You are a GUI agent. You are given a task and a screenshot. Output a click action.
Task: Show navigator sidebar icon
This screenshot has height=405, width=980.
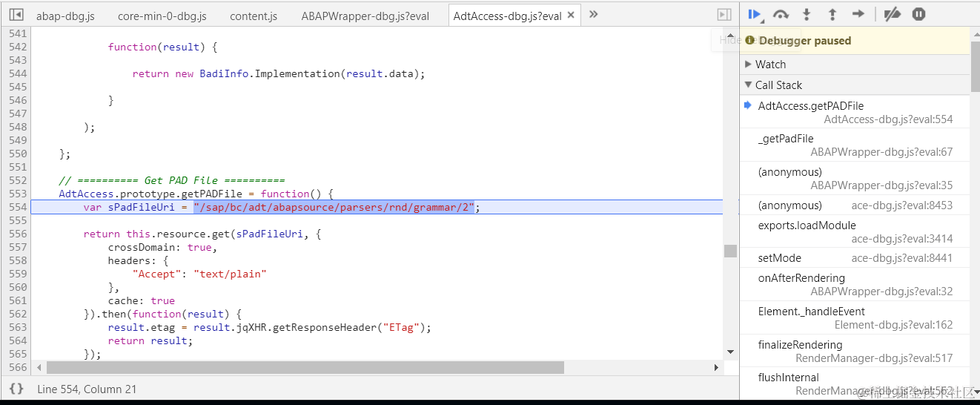point(15,15)
